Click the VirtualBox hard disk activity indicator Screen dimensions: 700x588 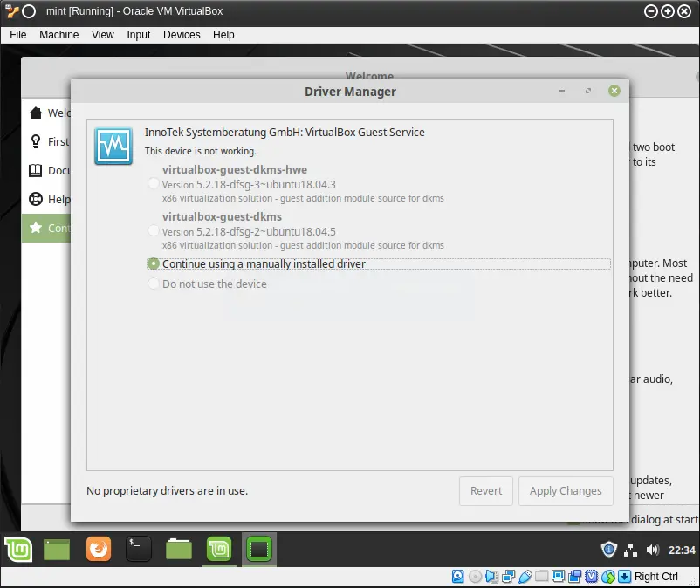457,577
